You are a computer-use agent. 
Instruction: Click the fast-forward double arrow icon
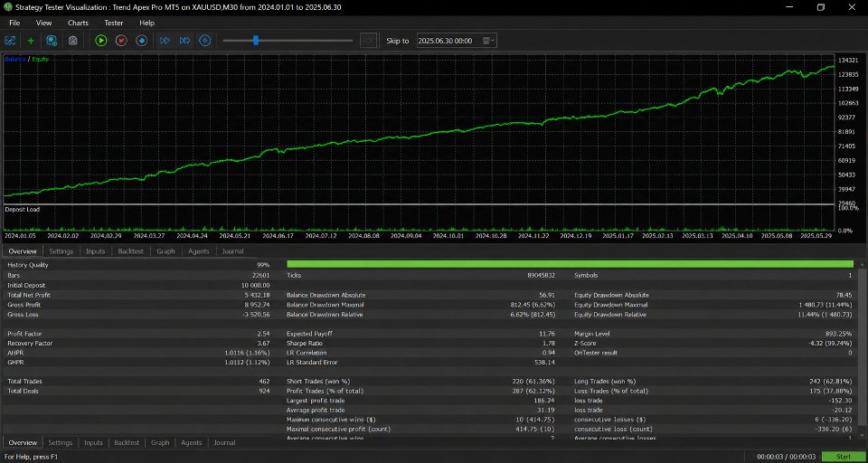165,41
